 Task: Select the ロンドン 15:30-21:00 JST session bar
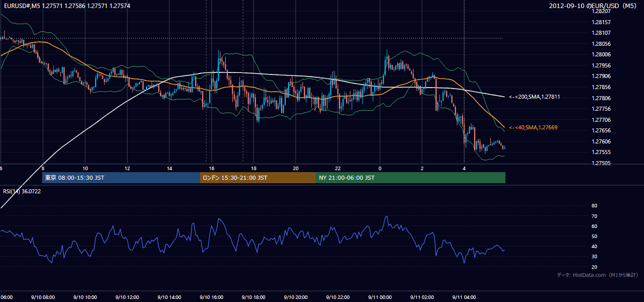[258, 178]
